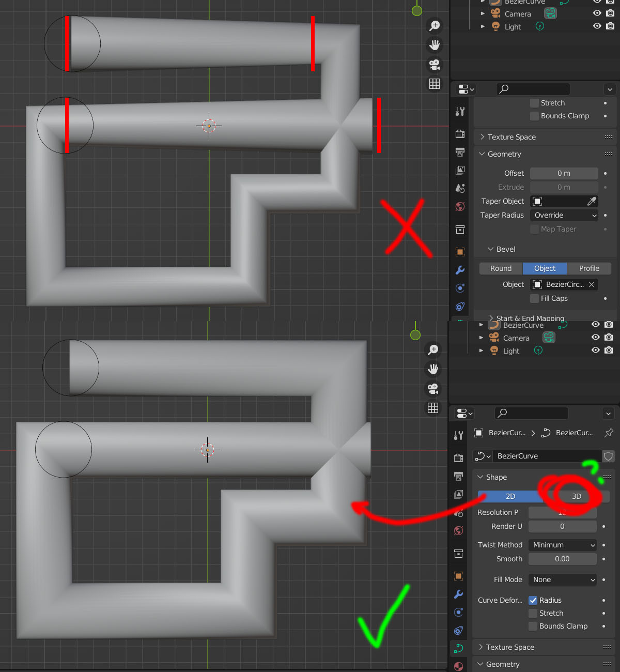Expand Camera row in upper outliner
Screen dimensions: 620x672
click(x=483, y=14)
